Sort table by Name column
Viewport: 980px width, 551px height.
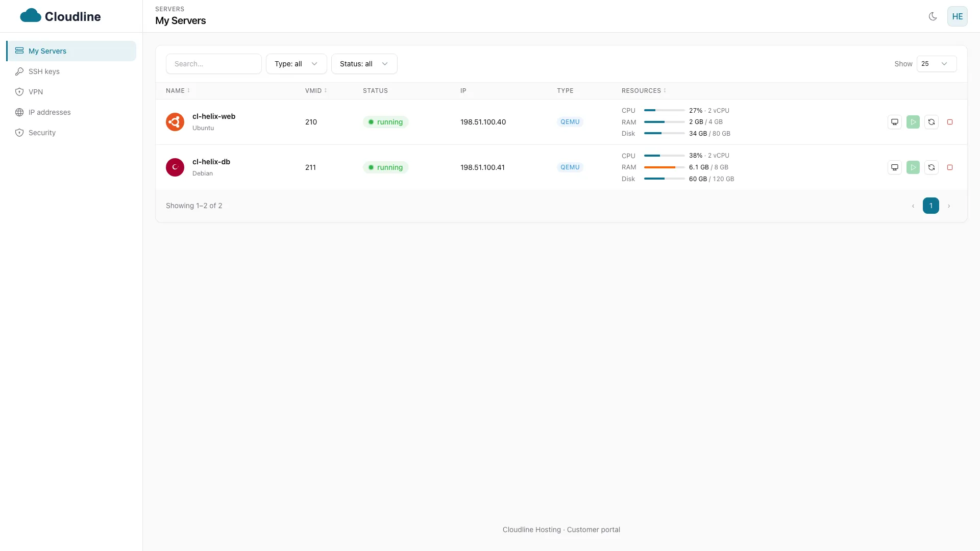point(178,91)
